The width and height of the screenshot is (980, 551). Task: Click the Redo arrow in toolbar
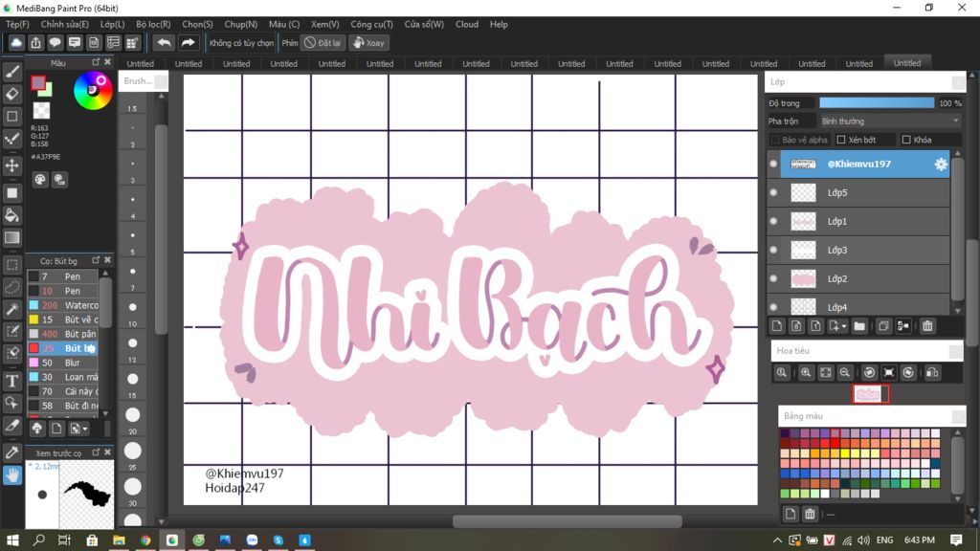(x=188, y=42)
